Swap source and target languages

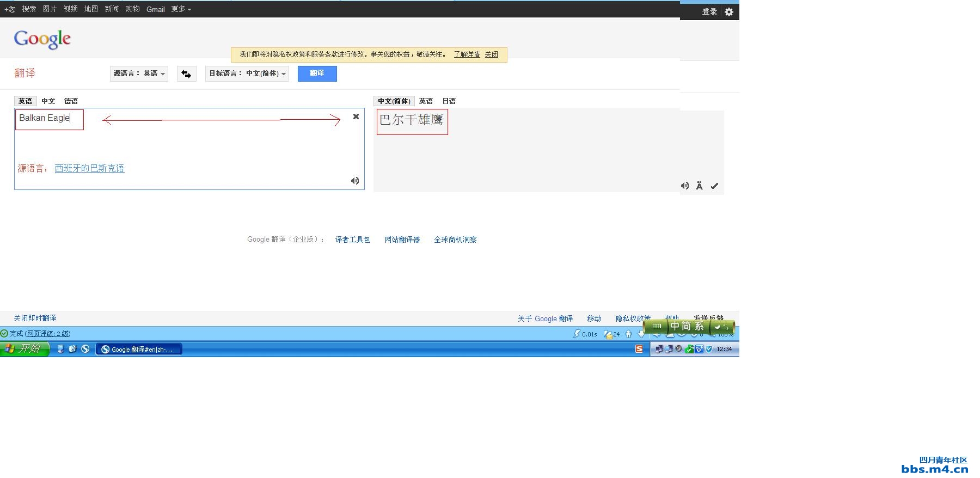(x=186, y=73)
